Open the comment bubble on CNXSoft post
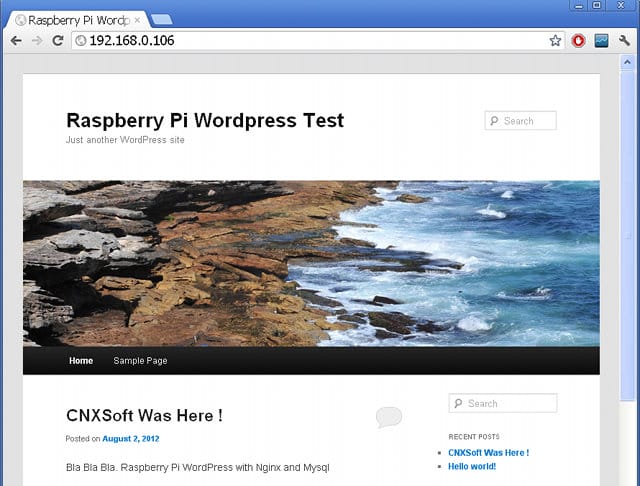 [389, 417]
